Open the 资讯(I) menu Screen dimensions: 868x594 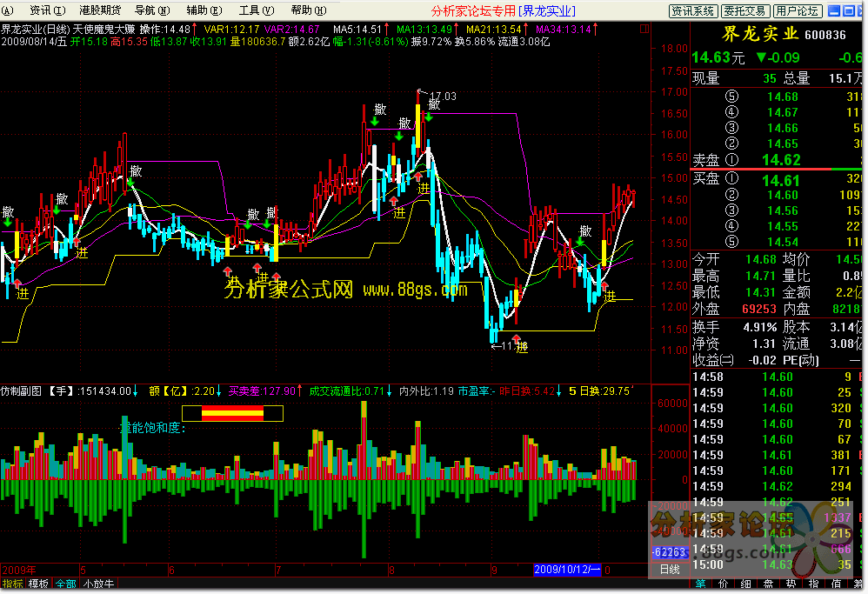point(47,10)
